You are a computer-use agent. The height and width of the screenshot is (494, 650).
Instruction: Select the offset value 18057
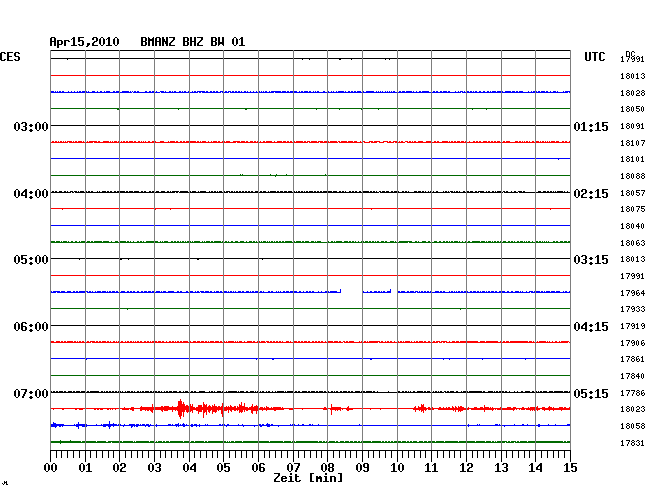pos(633,193)
